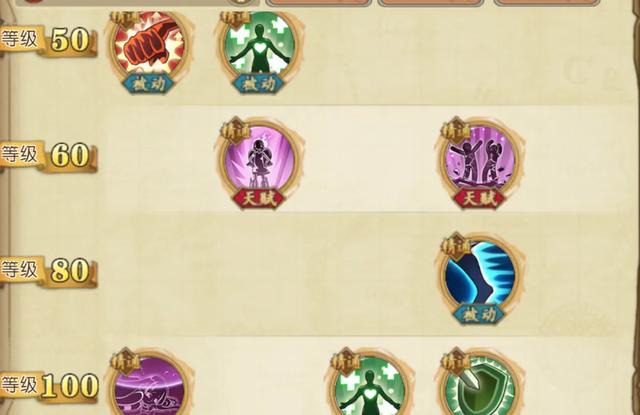
Task: Select the 等级 60 row label
Action: pos(48,155)
